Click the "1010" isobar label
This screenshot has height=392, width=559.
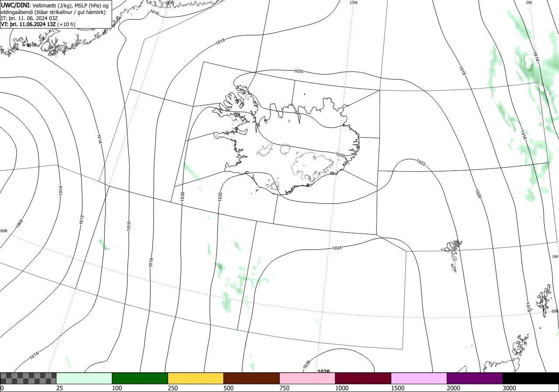61,190
